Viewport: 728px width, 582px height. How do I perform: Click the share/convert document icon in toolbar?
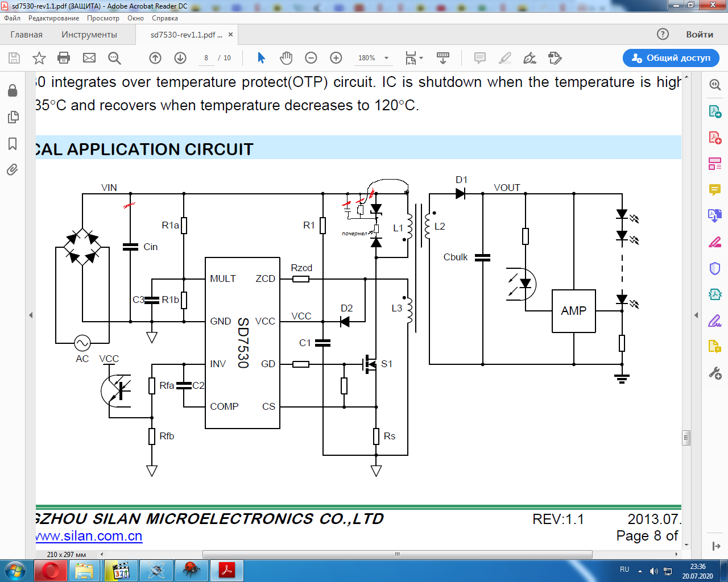[555, 58]
